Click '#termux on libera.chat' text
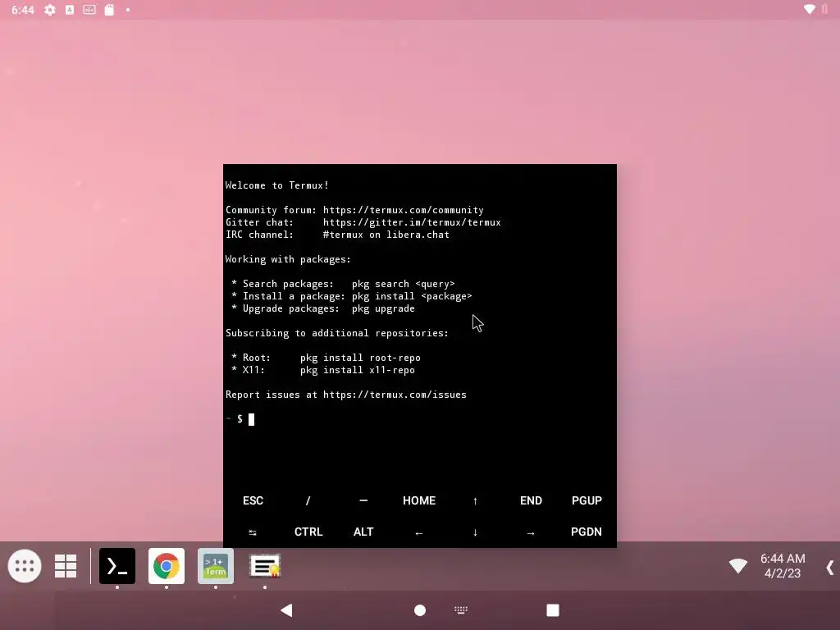Viewport: 840px width, 630px height. (386, 235)
